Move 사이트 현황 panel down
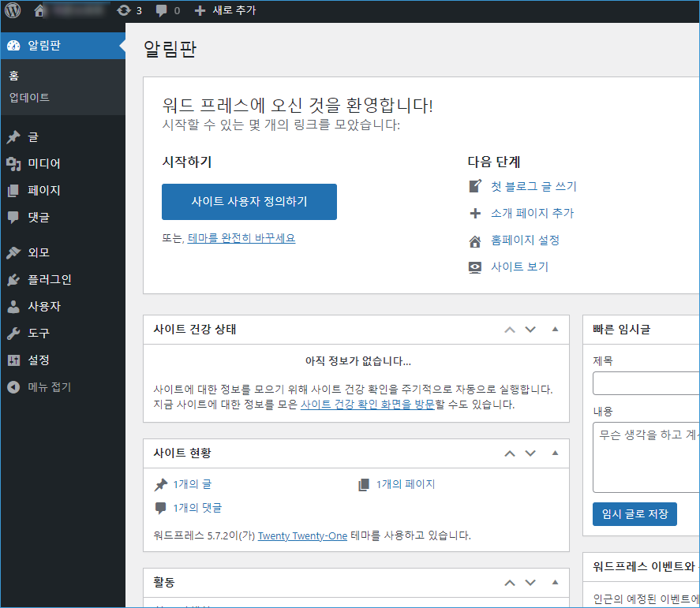Image resolution: width=700 pixels, height=608 pixels. pos(530,453)
